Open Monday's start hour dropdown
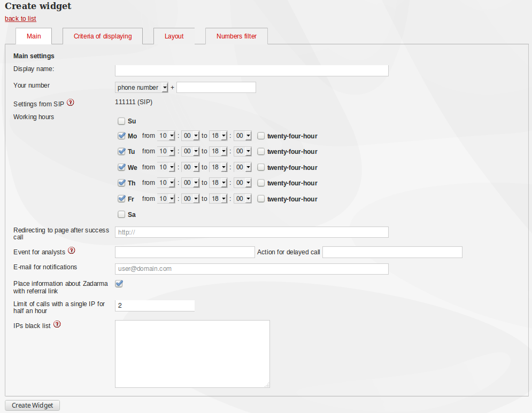Viewport: 532px width, 413px height. tap(166, 136)
